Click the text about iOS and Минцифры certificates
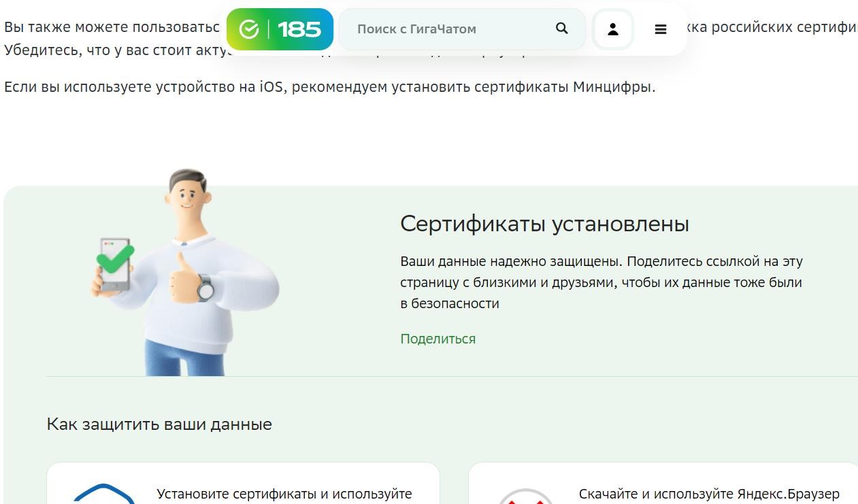This screenshot has width=858, height=504. [330, 87]
